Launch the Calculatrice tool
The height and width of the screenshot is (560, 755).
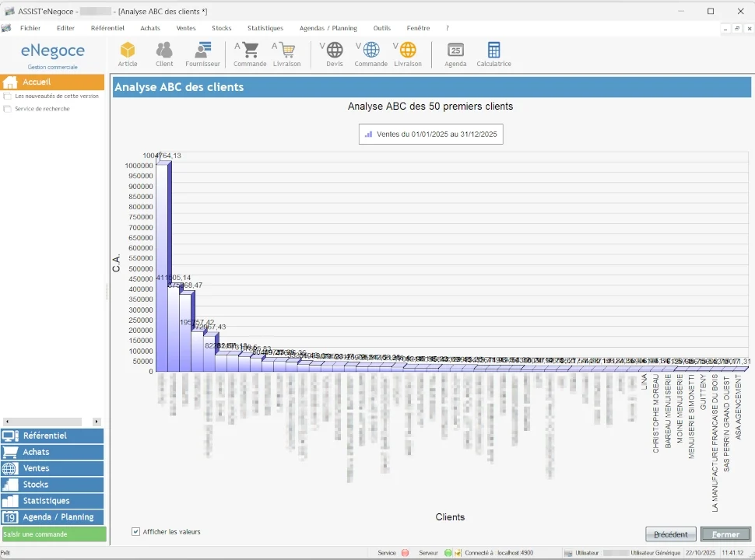click(x=493, y=54)
